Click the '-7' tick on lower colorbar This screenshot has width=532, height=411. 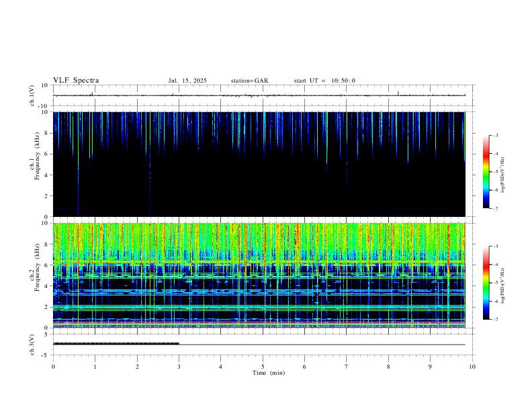coord(495,320)
